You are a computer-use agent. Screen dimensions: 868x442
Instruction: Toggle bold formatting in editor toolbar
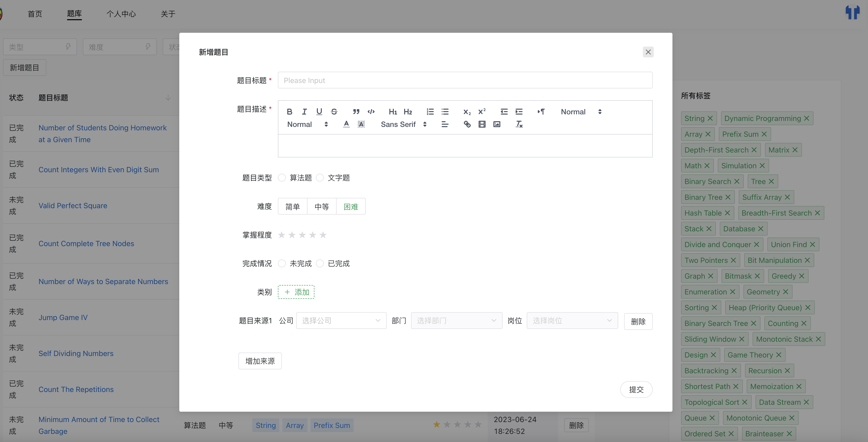click(x=289, y=111)
